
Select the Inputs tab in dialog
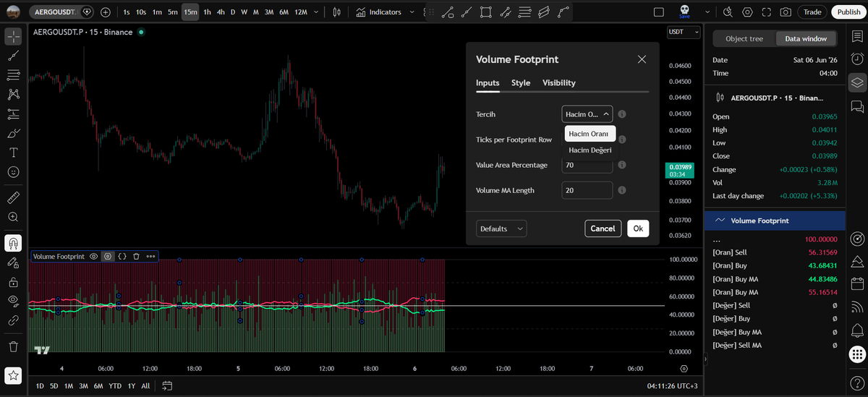488,82
